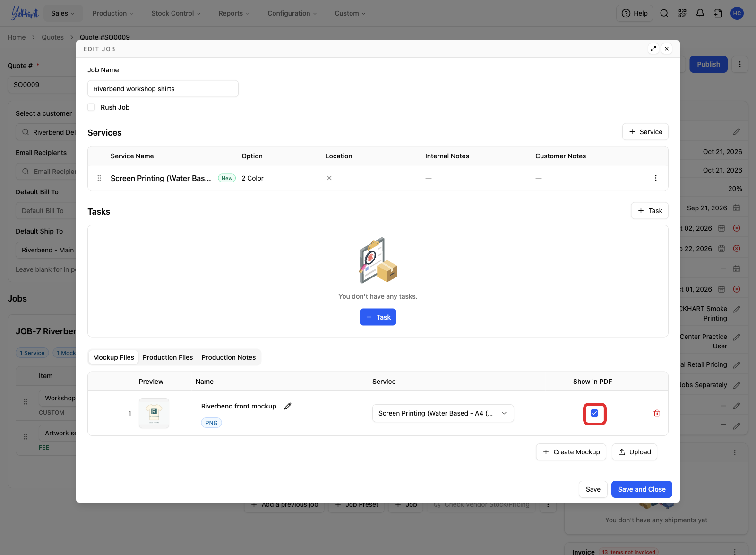
Task: Expand the Stock Control menu
Action: tap(176, 13)
